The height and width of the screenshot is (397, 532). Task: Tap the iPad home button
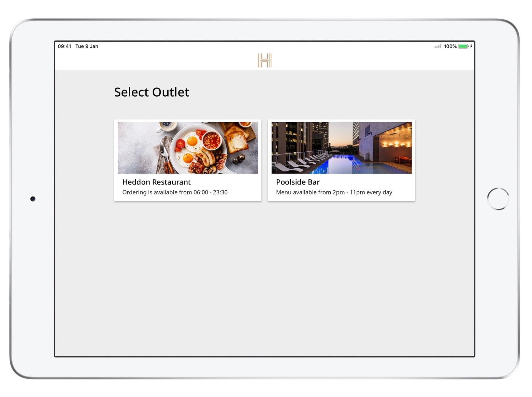coord(498,199)
